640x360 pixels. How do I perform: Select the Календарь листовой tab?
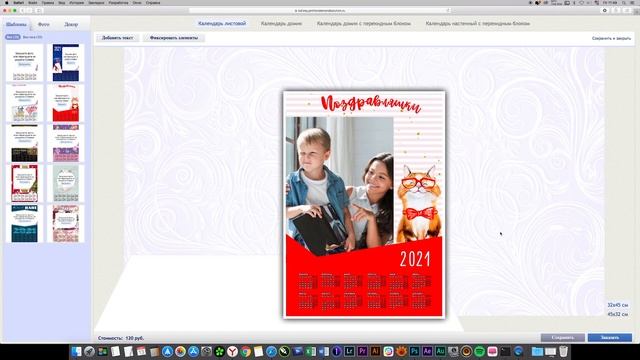coord(222,24)
